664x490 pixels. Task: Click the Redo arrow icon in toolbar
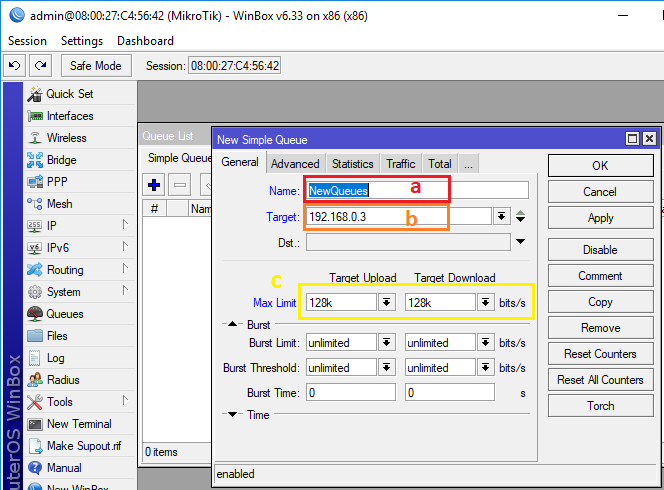tap(41, 66)
